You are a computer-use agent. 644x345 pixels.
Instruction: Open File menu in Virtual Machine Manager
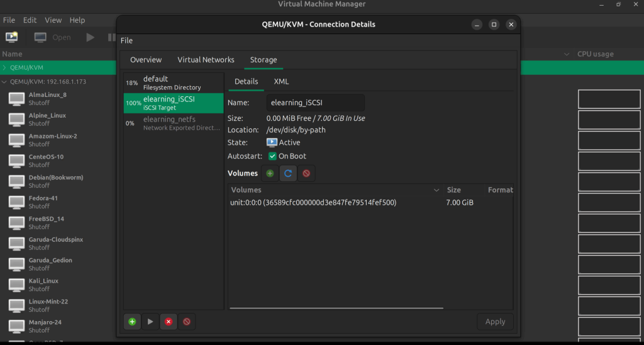tap(9, 20)
